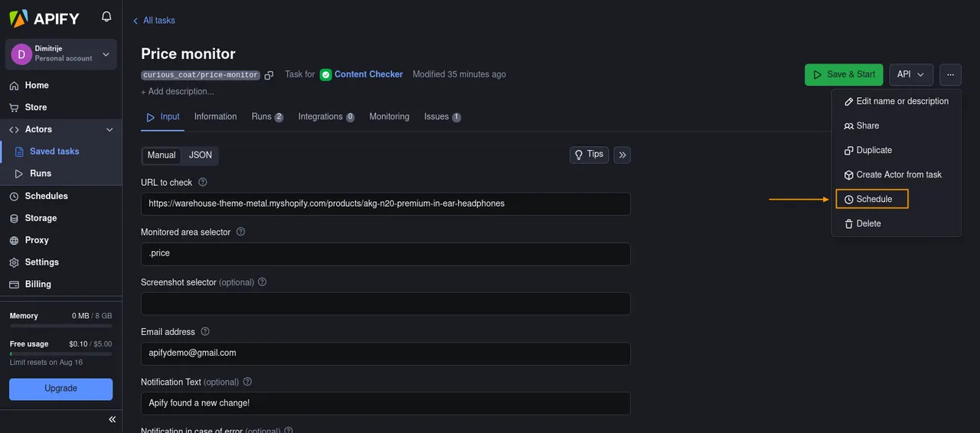980x433 pixels.
Task: Click the Apify logo
Action: pos(44,18)
